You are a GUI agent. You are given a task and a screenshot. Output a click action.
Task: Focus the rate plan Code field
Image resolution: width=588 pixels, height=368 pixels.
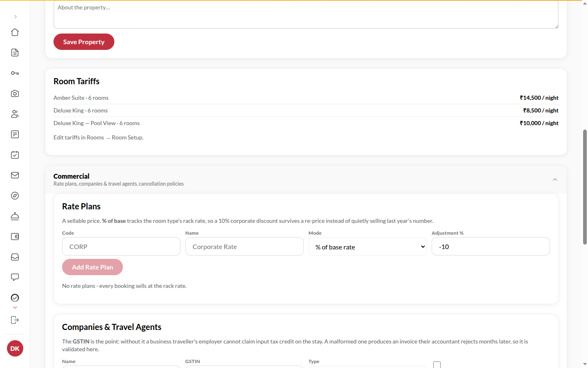121,247
